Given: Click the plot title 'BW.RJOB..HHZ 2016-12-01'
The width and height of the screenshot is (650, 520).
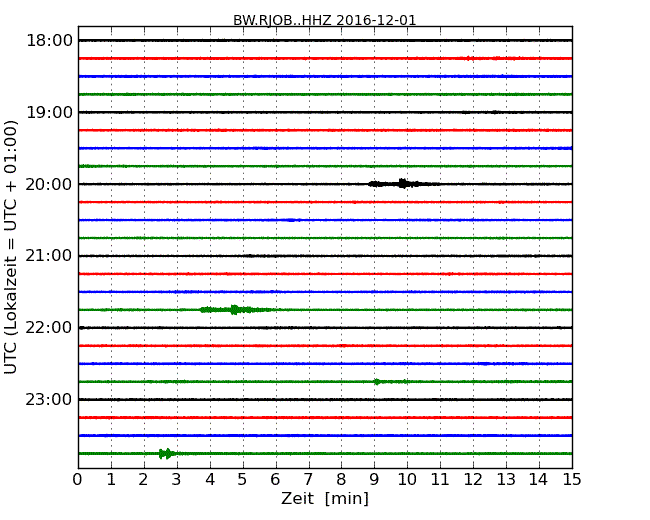Looking at the screenshot, I should (x=324, y=20).
